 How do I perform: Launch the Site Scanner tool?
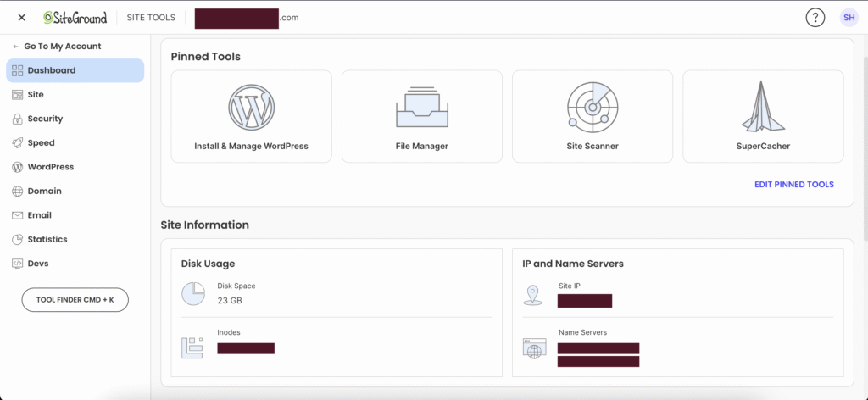(x=592, y=116)
